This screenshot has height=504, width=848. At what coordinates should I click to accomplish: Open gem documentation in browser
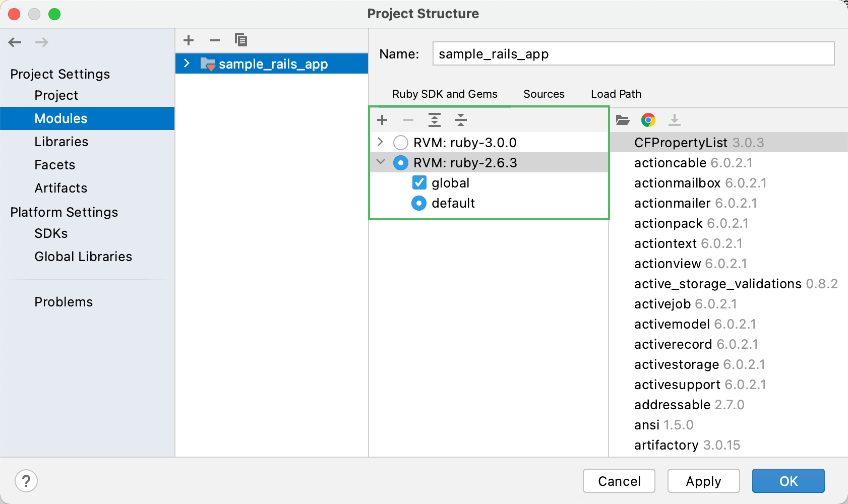[649, 120]
